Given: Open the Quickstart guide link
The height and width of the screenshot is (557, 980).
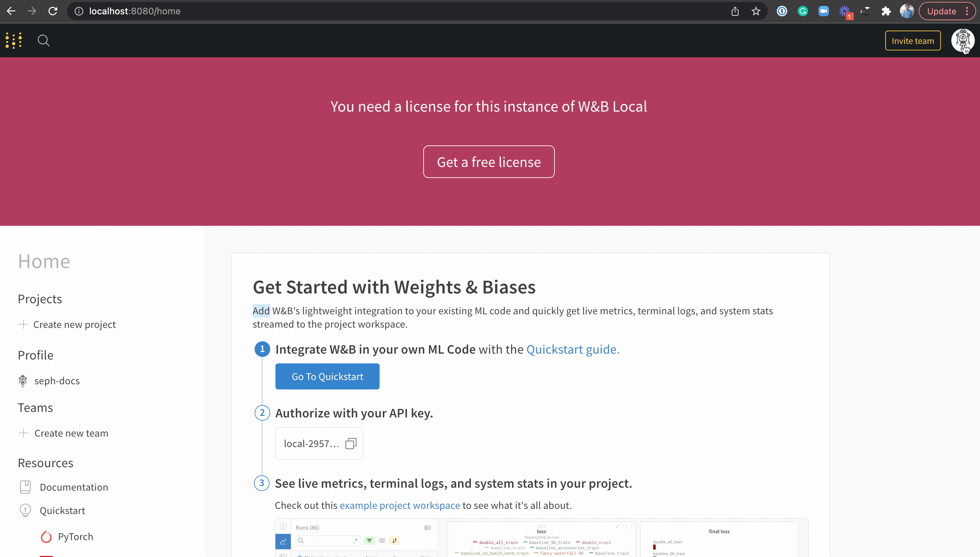Looking at the screenshot, I should [x=573, y=349].
